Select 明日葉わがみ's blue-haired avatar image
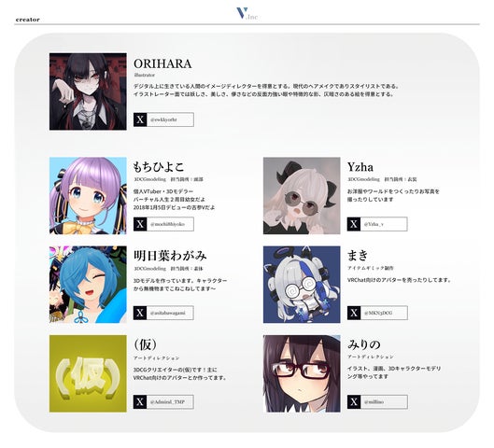Viewport: 494px width, 448px height. pyautogui.click(x=88, y=285)
